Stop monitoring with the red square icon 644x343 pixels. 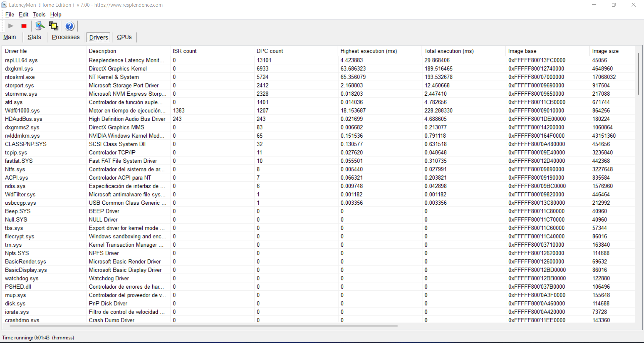coord(23,26)
